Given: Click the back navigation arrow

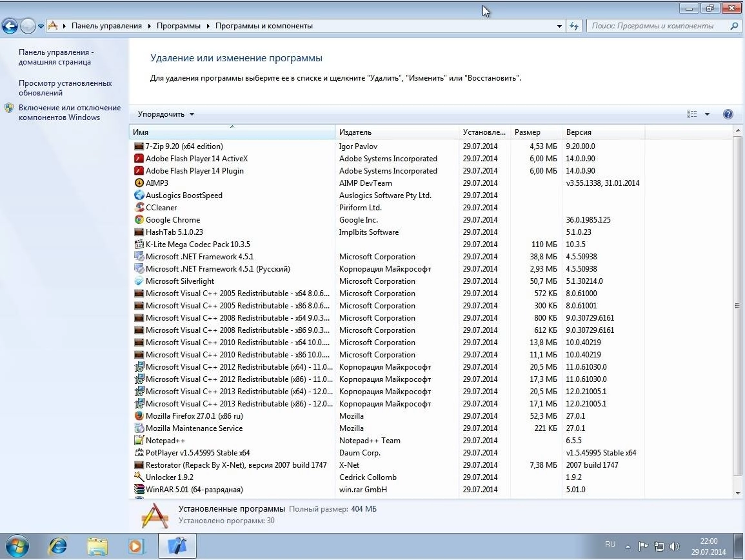Looking at the screenshot, I should click(10, 26).
